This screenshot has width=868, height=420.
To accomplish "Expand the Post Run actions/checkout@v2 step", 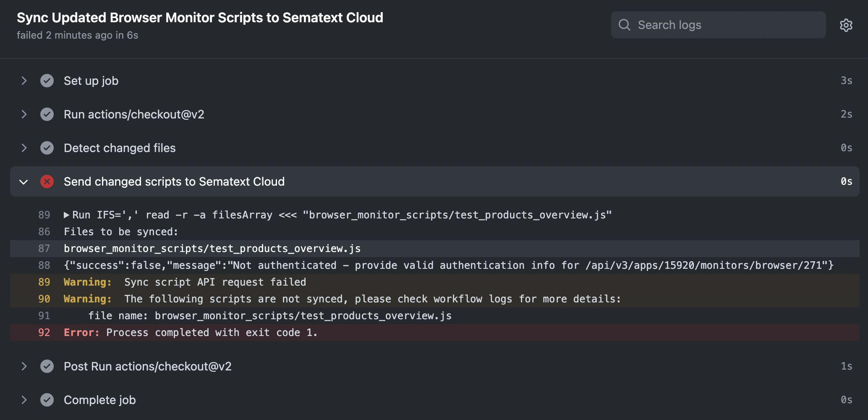I will pyautogui.click(x=24, y=366).
